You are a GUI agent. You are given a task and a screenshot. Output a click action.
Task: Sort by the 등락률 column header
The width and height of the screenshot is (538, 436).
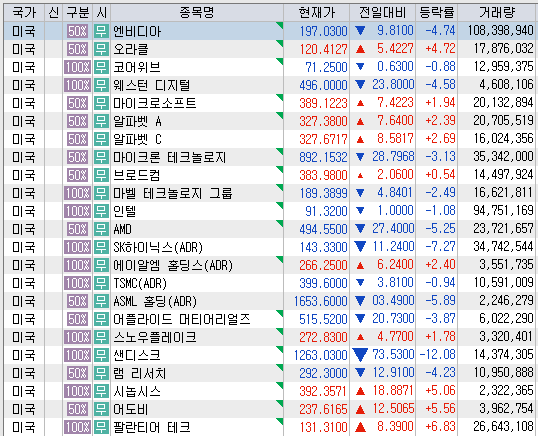coord(437,13)
